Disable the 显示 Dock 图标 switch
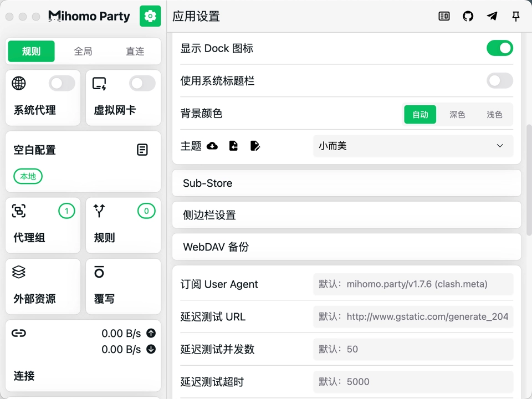Screen dimensions: 532x399 (x=500, y=48)
